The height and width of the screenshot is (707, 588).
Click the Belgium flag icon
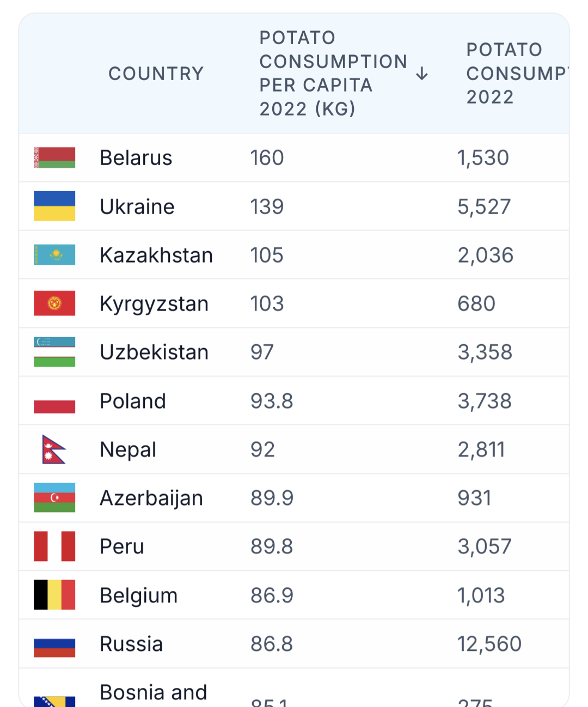coord(54,595)
